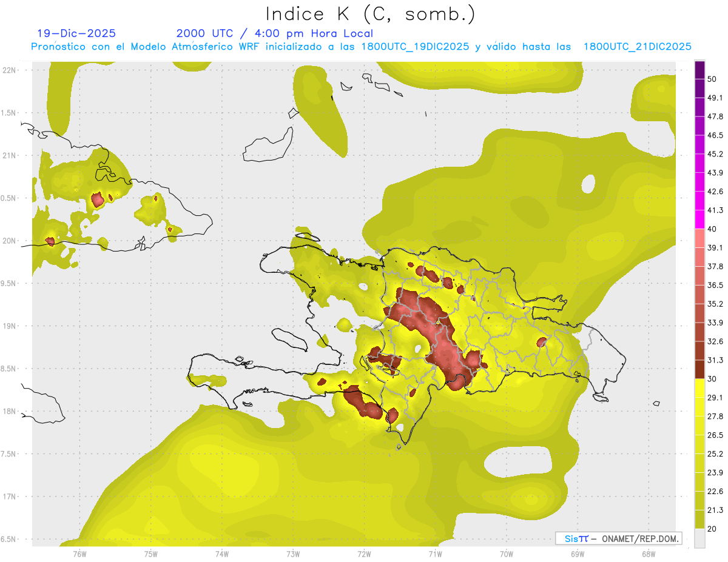
Task: Click the "31.3" color scale label
Action: (715, 360)
